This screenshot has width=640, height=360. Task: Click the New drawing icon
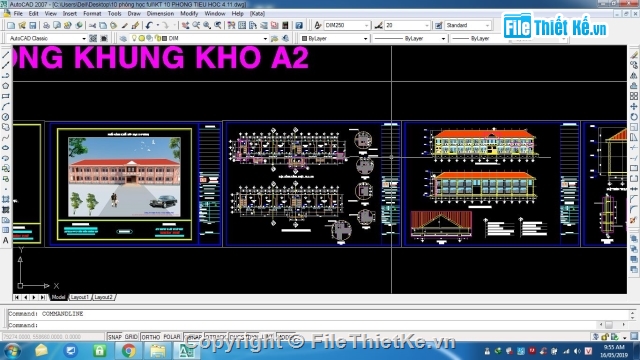[11, 25]
